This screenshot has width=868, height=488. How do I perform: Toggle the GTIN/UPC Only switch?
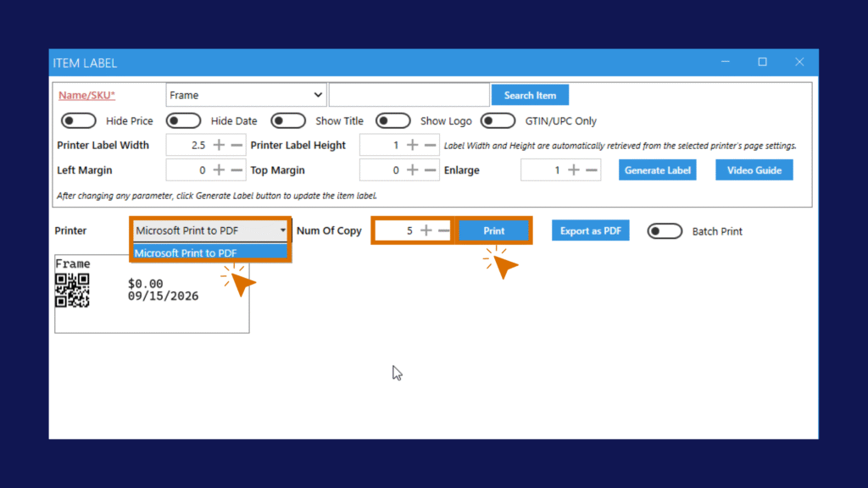pos(498,120)
